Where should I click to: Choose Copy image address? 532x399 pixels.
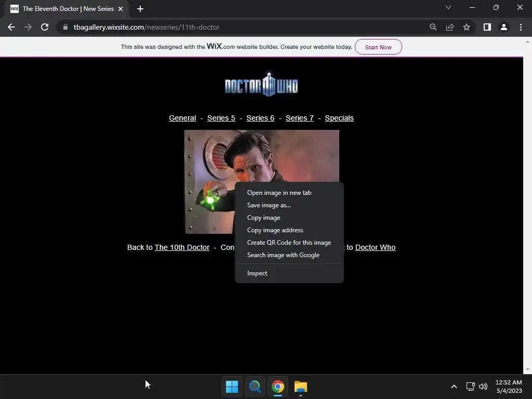[289, 230]
